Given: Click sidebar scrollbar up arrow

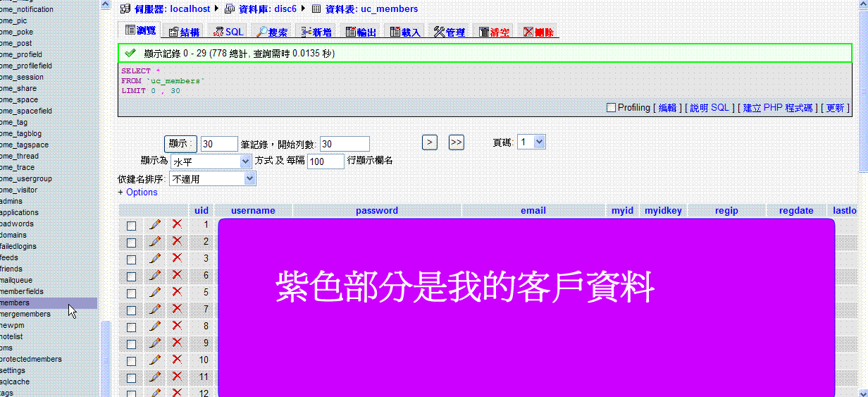Looking at the screenshot, I should click(105, 4).
